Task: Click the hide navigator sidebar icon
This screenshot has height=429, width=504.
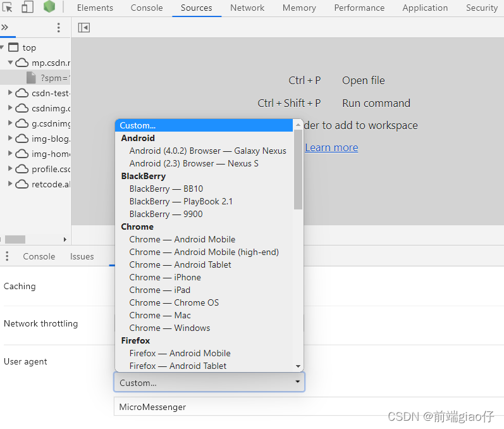Action: (84, 28)
